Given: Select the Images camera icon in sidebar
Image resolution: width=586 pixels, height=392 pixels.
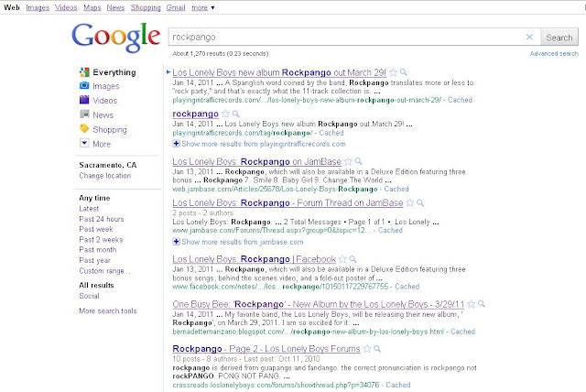Looking at the screenshot, I should (x=84, y=85).
